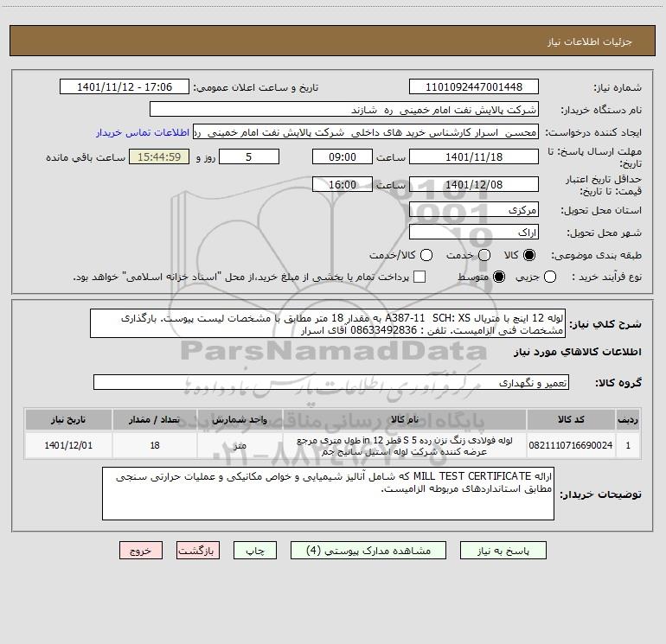Open the اطلاعات تماس خریدار link
This screenshot has width=666, height=644.
point(143,132)
